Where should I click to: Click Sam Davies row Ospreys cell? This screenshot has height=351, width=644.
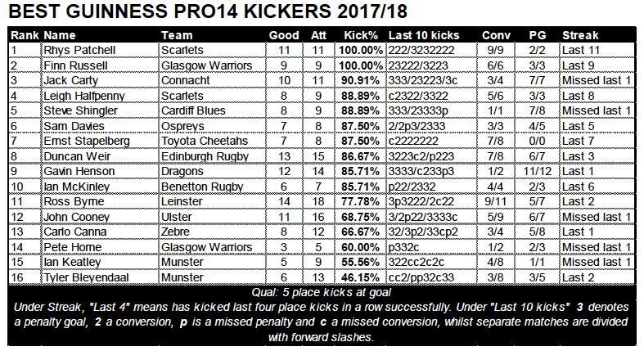click(212, 126)
